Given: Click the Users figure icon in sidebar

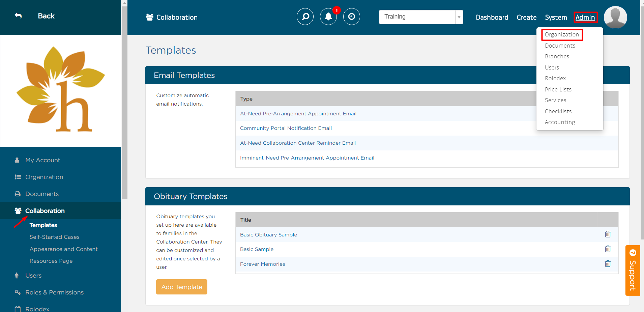Looking at the screenshot, I should 17,276.
